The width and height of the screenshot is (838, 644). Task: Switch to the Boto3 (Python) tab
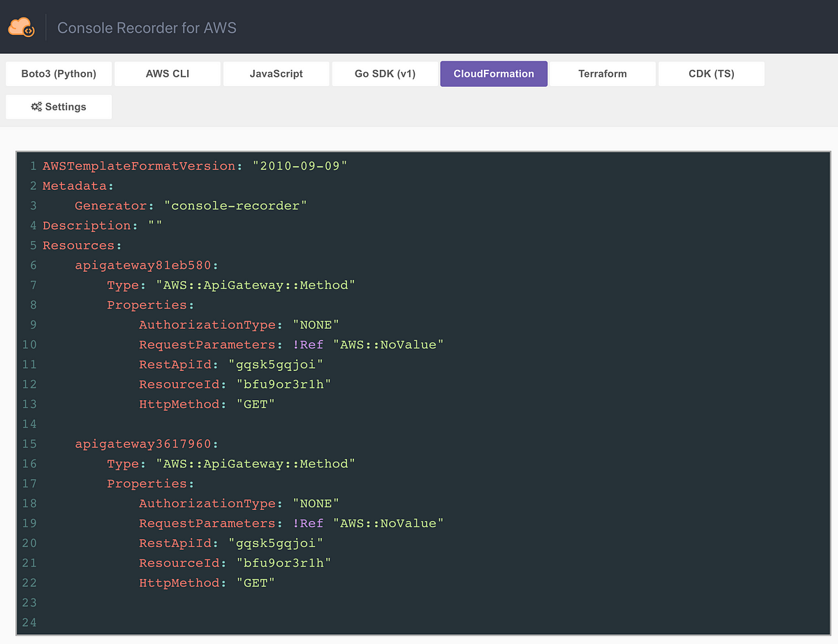[59, 73]
